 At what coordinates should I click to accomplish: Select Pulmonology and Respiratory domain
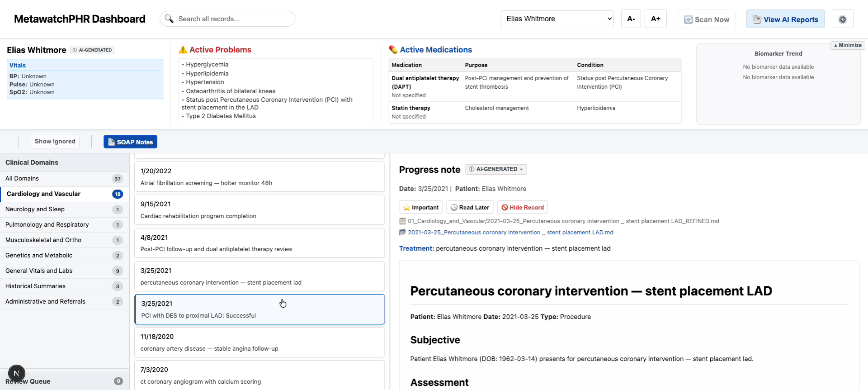[64, 225]
